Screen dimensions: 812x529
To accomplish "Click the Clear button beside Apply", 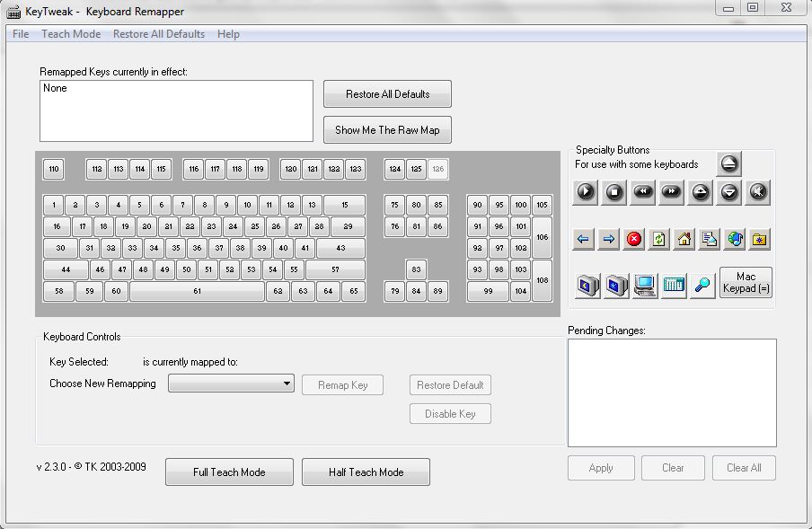I will point(673,468).
